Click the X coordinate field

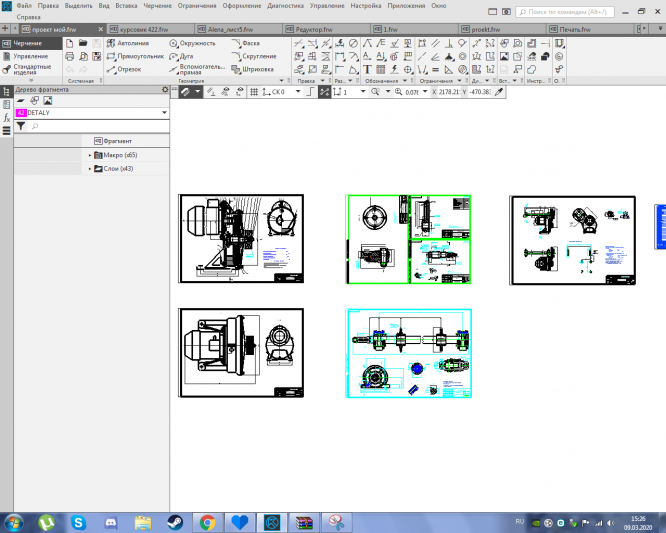pos(450,92)
